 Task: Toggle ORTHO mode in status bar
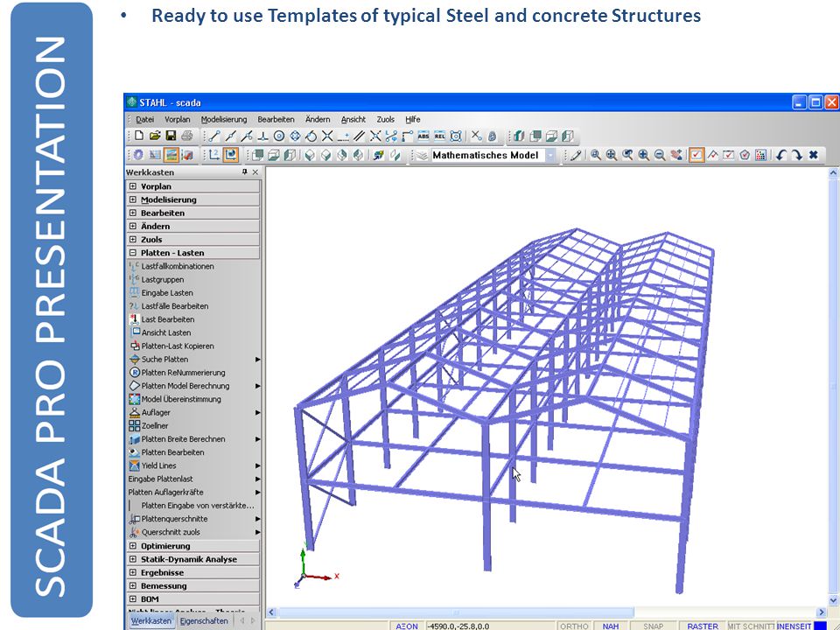coord(574,626)
